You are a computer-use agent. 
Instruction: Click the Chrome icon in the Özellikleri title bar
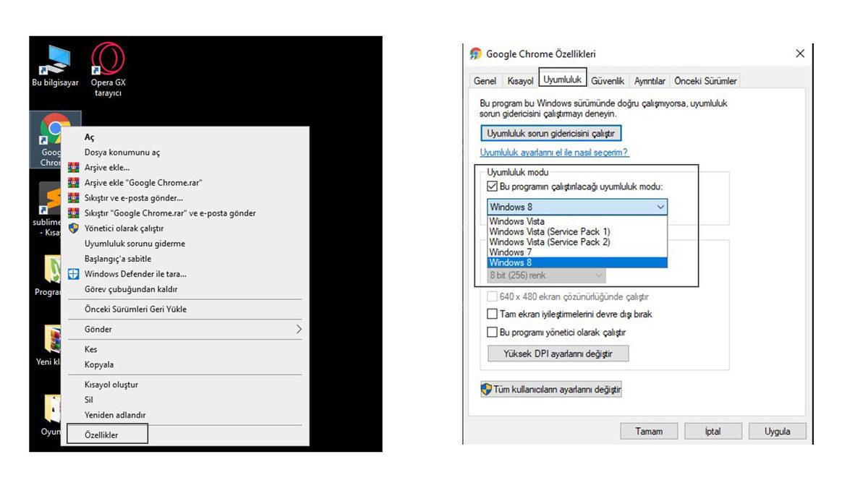(x=475, y=54)
